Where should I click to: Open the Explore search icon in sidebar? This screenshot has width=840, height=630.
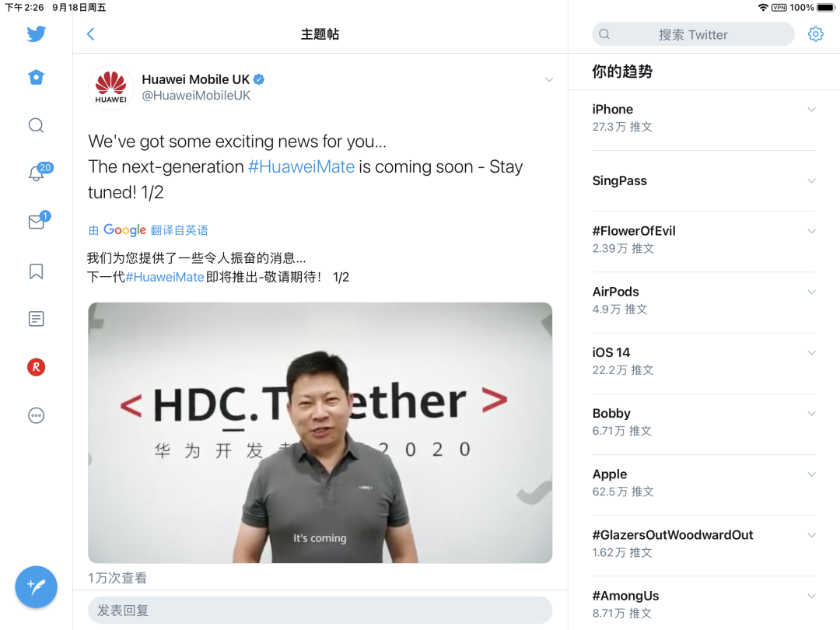(x=37, y=125)
